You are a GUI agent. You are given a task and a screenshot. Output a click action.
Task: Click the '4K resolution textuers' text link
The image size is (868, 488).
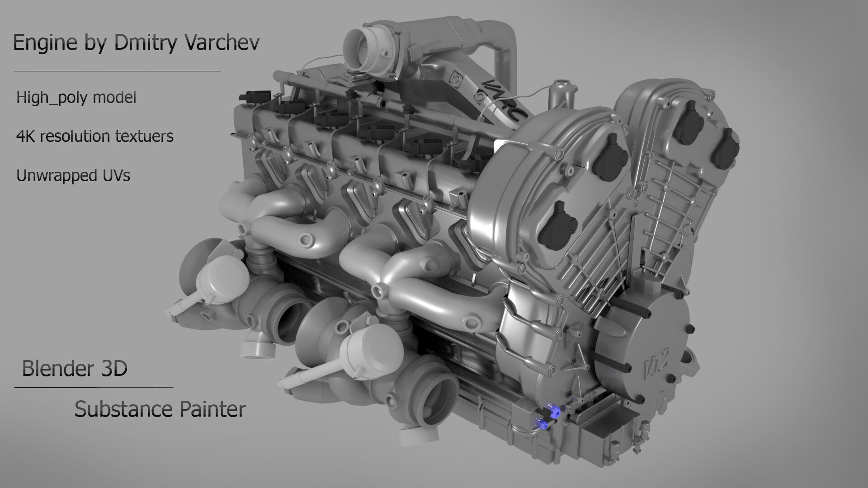pos(95,136)
